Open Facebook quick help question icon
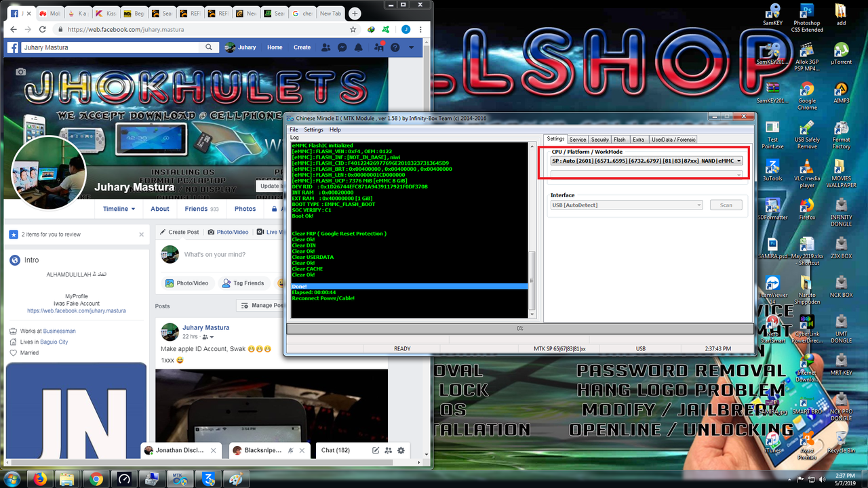 [x=395, y=47]
